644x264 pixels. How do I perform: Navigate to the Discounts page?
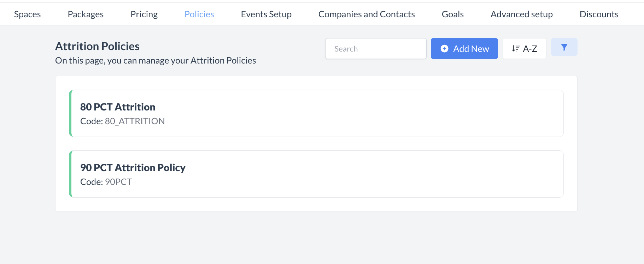tap(599, 14)
